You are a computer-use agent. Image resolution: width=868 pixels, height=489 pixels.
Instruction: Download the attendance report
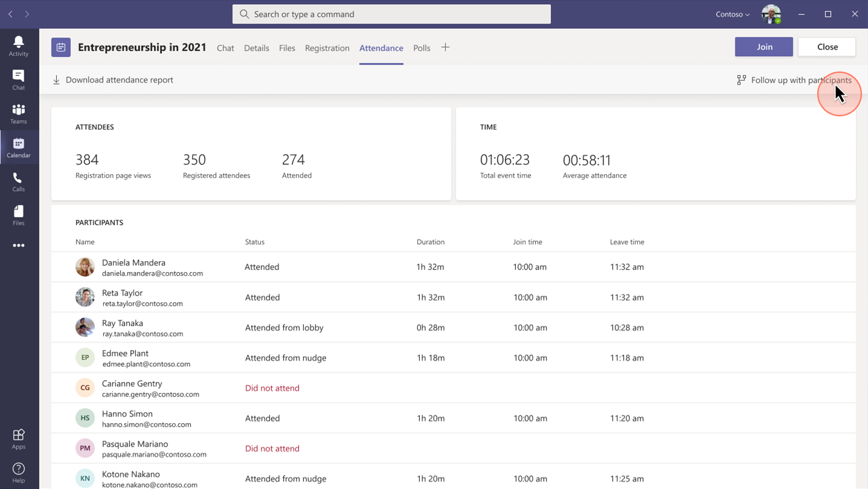tap(112, 79)
